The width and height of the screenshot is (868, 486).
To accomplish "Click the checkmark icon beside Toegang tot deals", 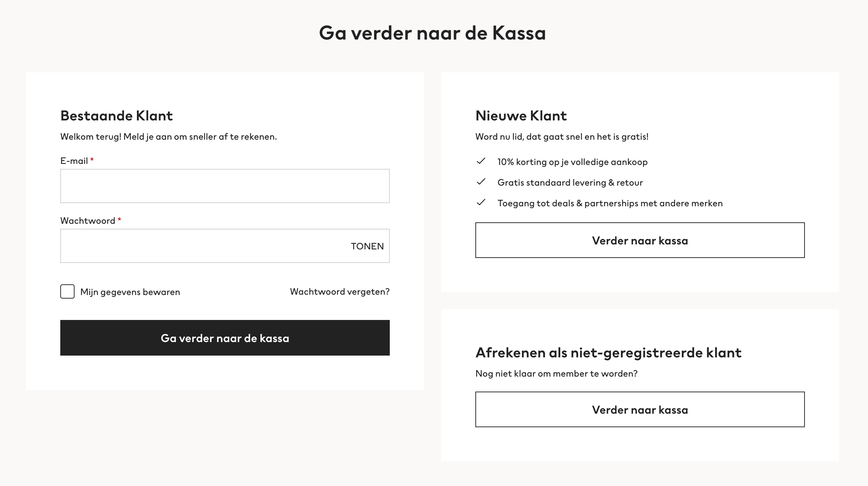I will coord(481,202).
